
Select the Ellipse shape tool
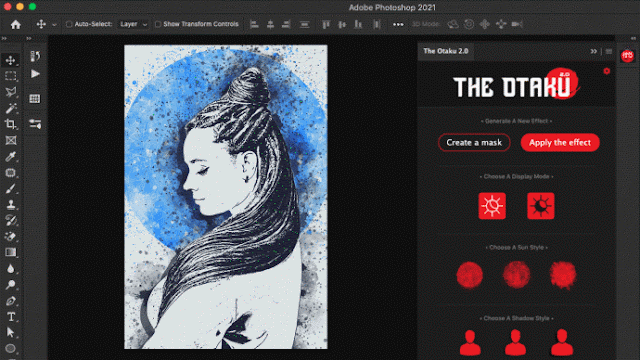tap(11, 349)
